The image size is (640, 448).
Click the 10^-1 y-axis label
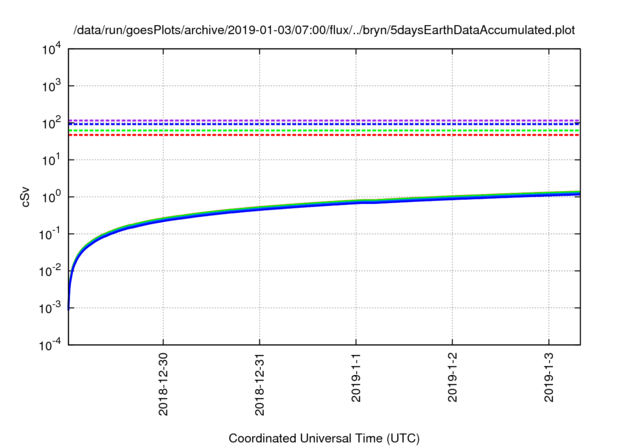click(x=51, y=234)
